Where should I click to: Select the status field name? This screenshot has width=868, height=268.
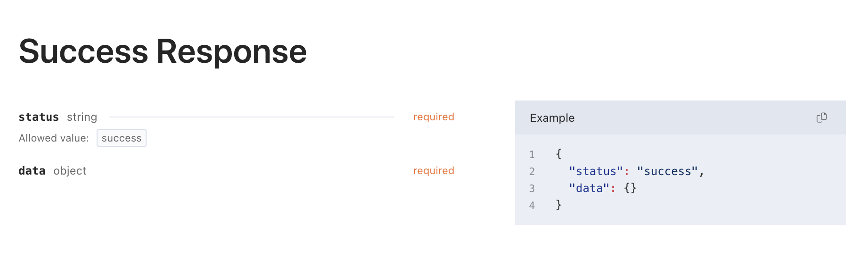pyautogui.click(x=39, y=117)
